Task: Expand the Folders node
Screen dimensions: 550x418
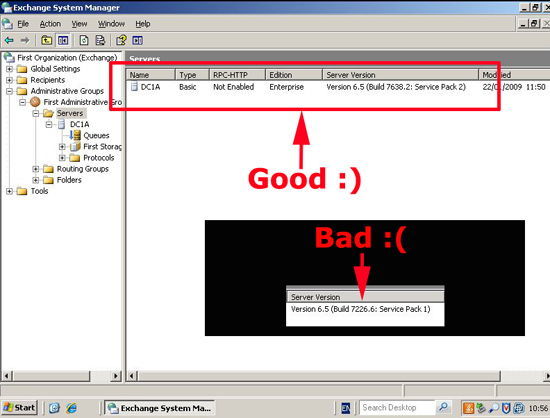Action: (35, 180)
